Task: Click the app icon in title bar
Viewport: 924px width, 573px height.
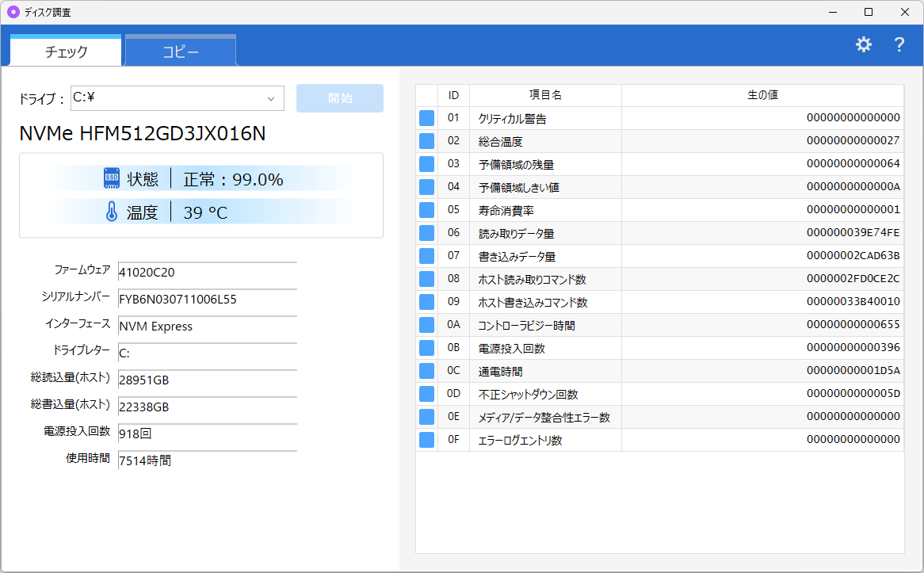Action: [13, 12]
